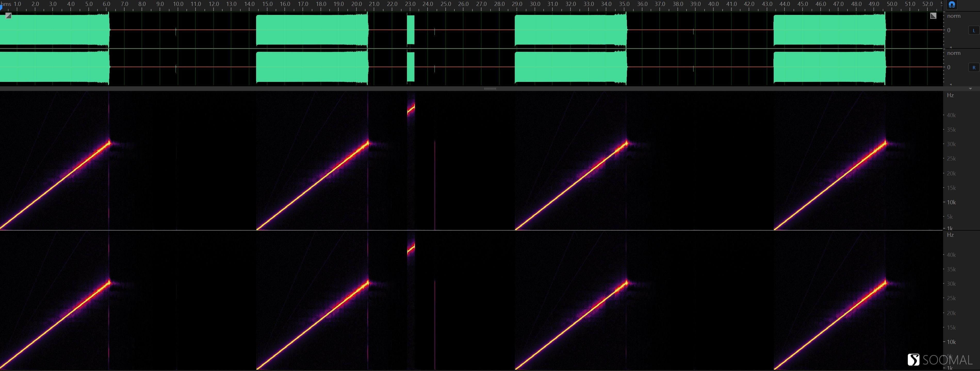
Task: Click the grip handle on the spectral divider
Action: pos(490,89)
